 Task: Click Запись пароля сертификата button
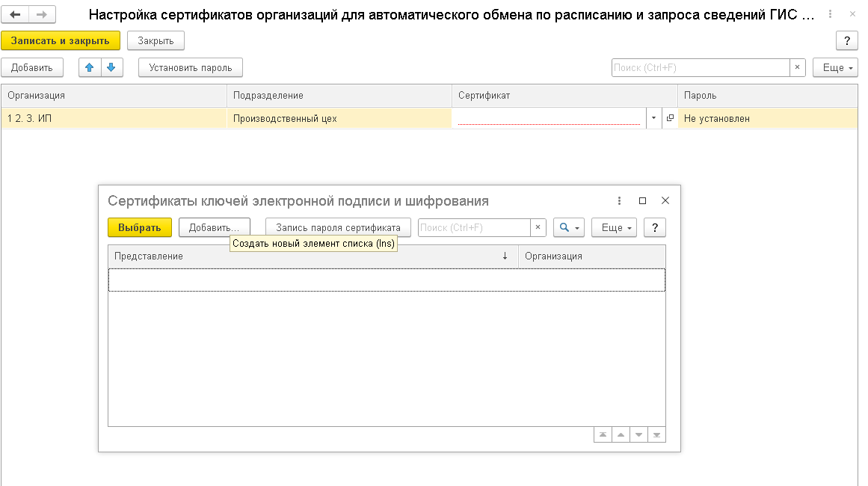pyautogui.click(x=338, y=227)
